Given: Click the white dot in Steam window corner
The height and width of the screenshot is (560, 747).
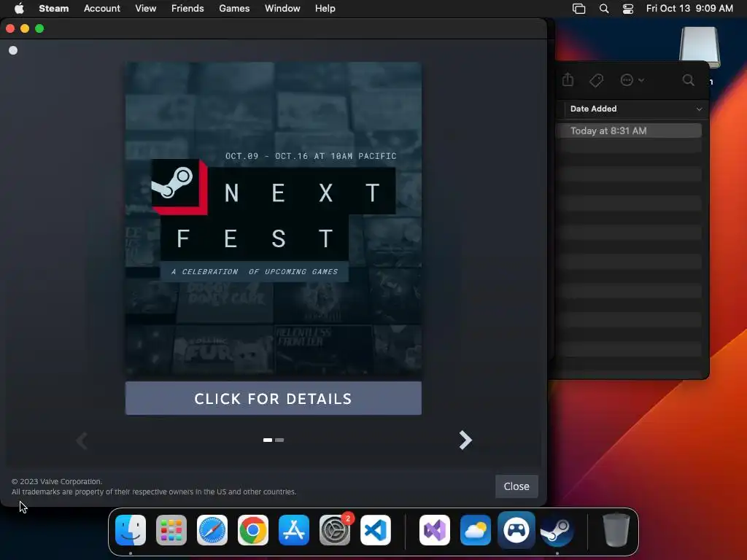Looking at the screenshot, I should [13, 50].
